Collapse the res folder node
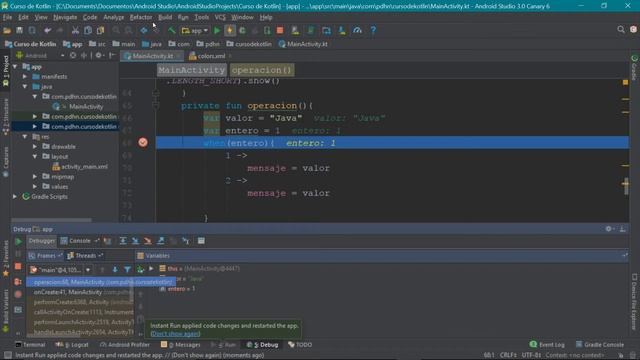This screenshot has width=640, height=360. pyautogui.click(x=25, y=136)
